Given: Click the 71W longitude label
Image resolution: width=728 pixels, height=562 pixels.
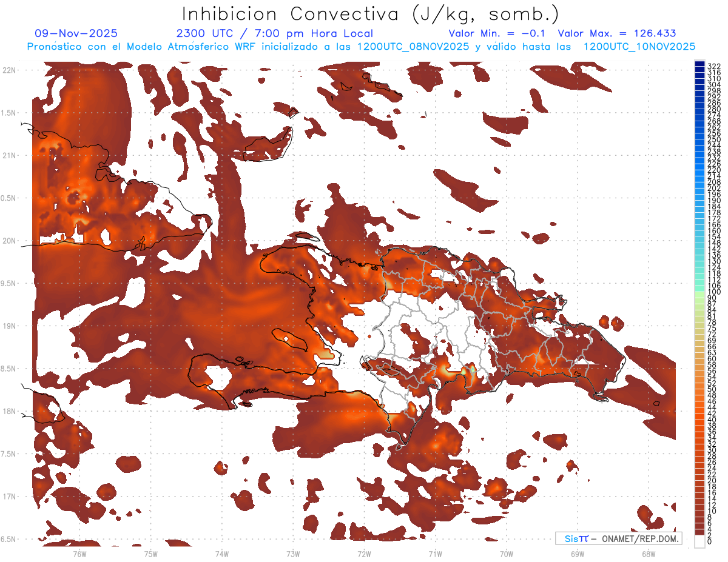Looking at the screenshot, I should [435, 554].
